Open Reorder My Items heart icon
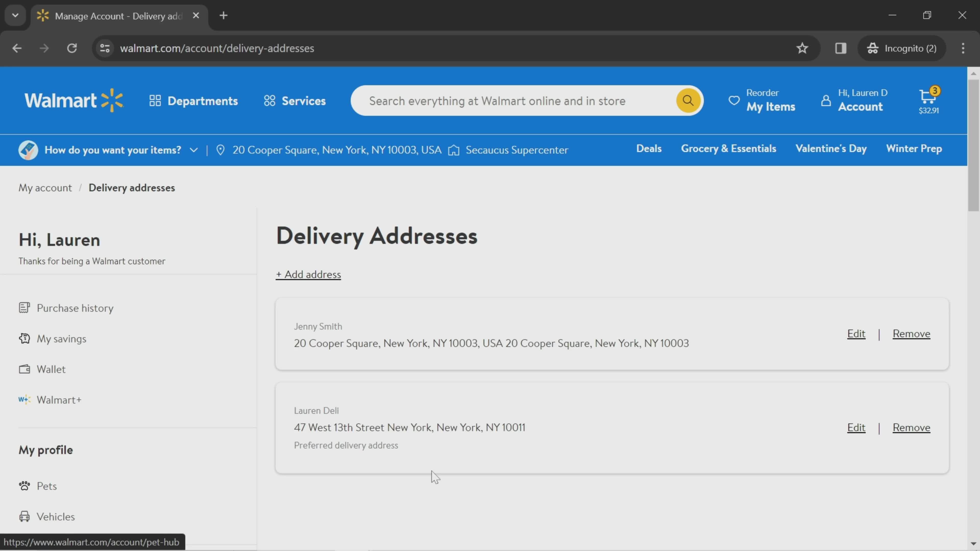Viewport: 980px width, 551px height. (x=734, y=101)
